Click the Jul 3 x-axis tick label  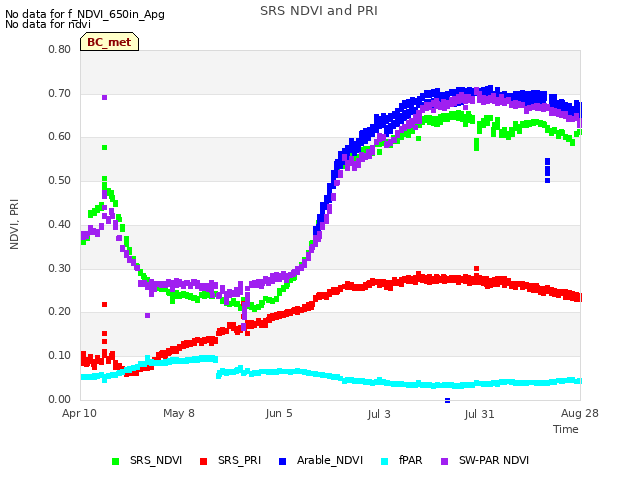379,414
